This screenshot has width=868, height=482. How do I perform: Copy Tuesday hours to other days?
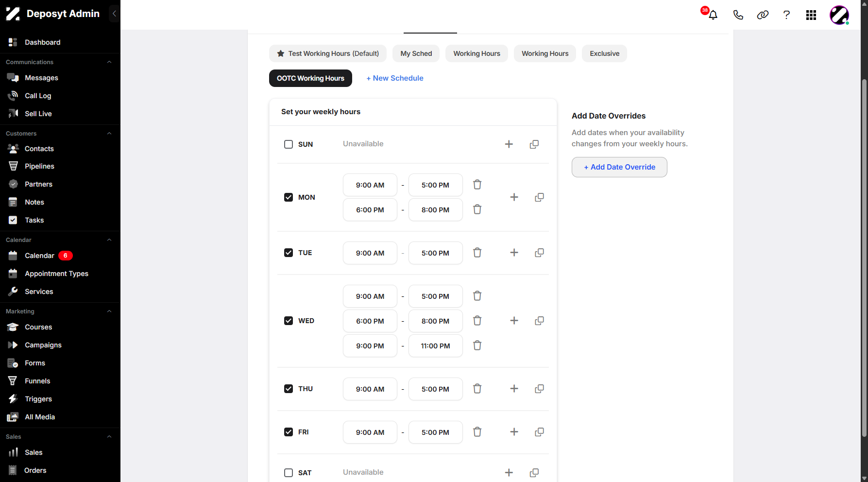click(x=539, y=253)
